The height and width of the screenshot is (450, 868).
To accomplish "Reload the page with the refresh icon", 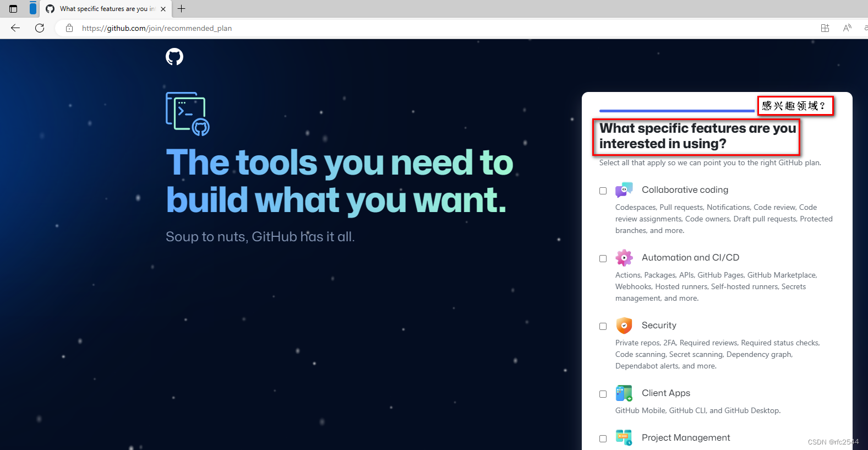I will [40, 28].
